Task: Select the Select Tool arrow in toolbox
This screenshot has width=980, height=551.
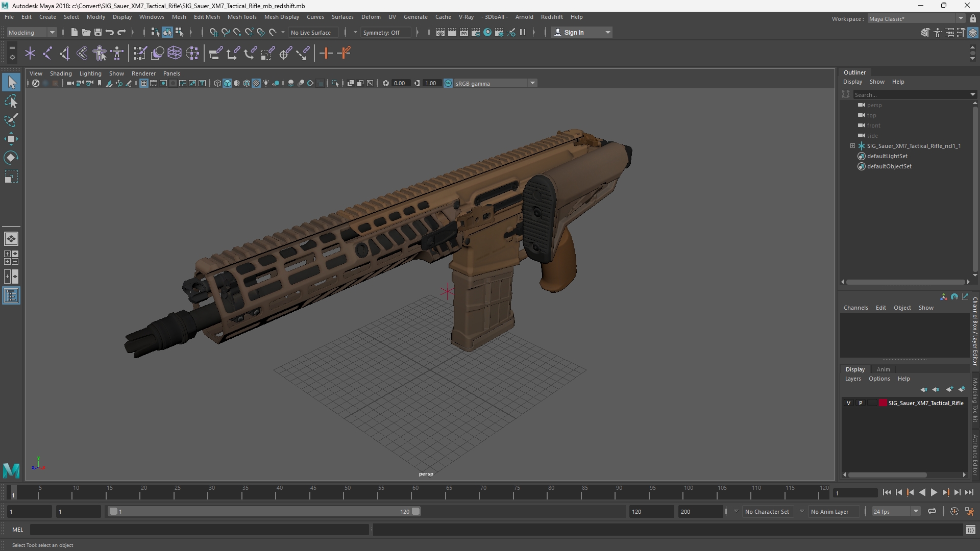Action: coord(11,82)
